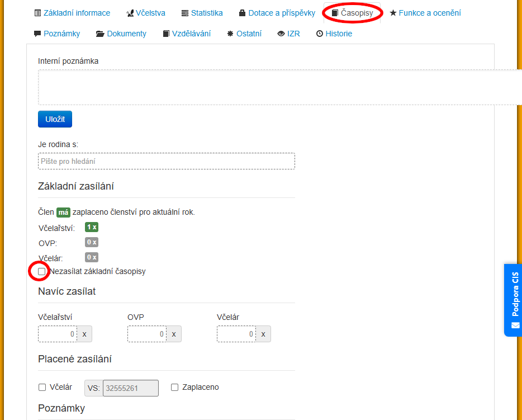The image size is (522, 420).
Task: Open the Statistika tab
Action: (x=202, y=13)
